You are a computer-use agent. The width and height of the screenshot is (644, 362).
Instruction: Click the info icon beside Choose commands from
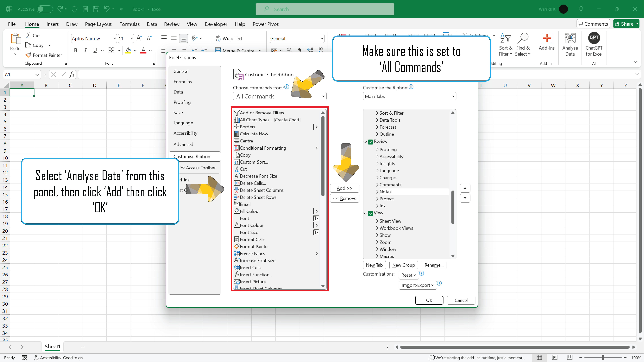287,87
